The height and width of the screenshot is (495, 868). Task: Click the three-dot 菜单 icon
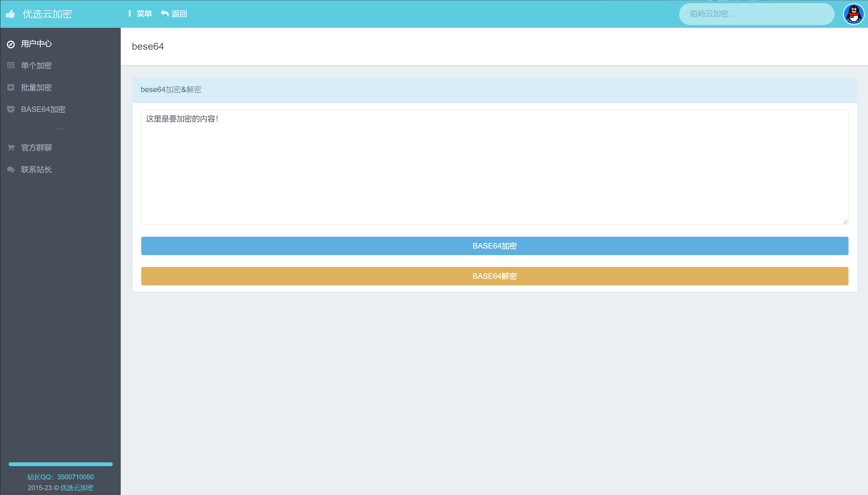click(x=129, y=14)
